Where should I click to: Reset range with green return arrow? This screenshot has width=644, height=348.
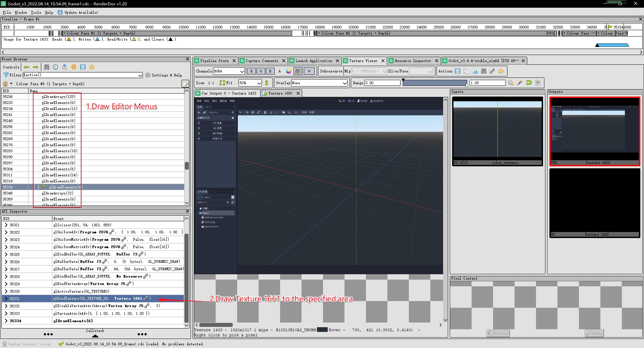[x=529, y=83]
